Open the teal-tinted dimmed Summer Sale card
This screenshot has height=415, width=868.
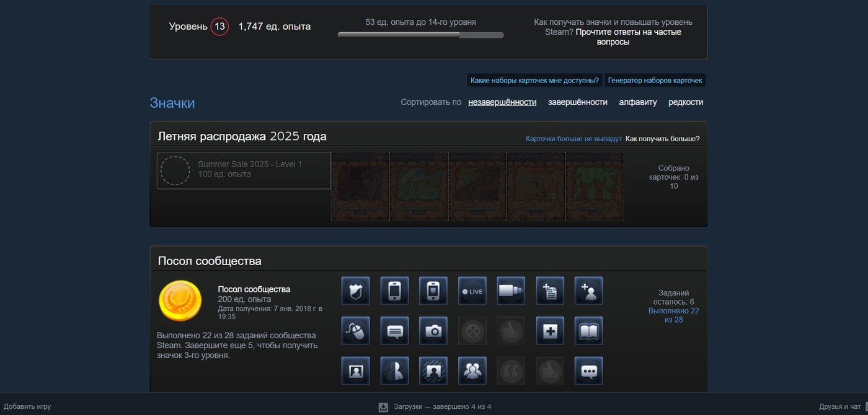point(418,186)
